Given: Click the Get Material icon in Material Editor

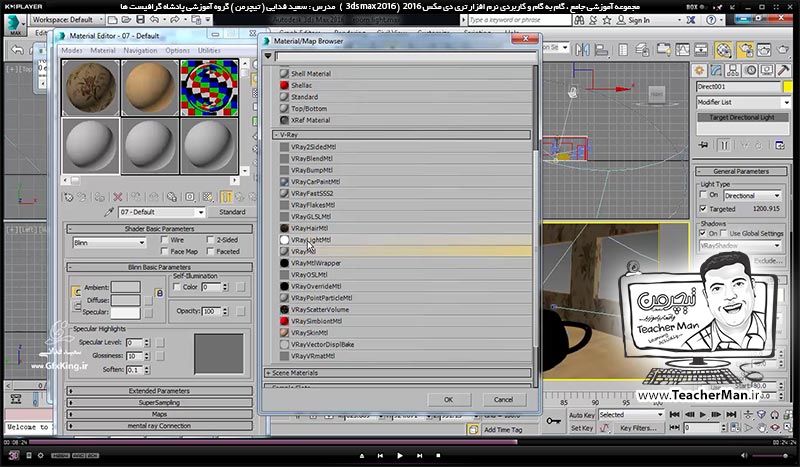Looking at the screenshot, I should coord(68,197).
